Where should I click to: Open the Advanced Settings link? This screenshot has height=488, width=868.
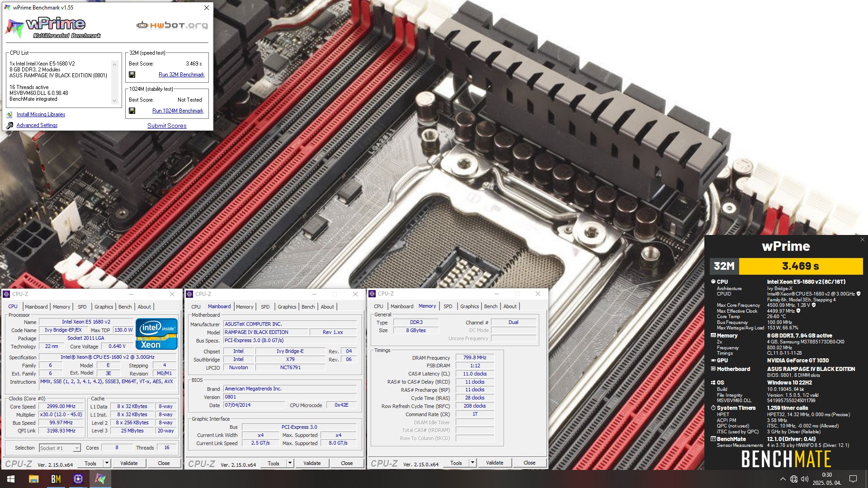tap(37, 125)
